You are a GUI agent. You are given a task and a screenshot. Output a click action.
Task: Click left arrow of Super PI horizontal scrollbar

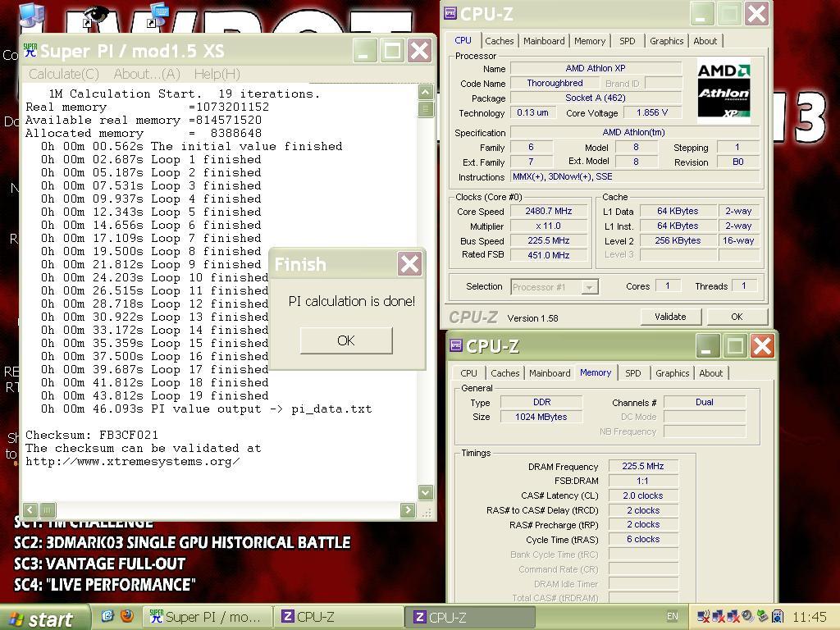(30, 509)
